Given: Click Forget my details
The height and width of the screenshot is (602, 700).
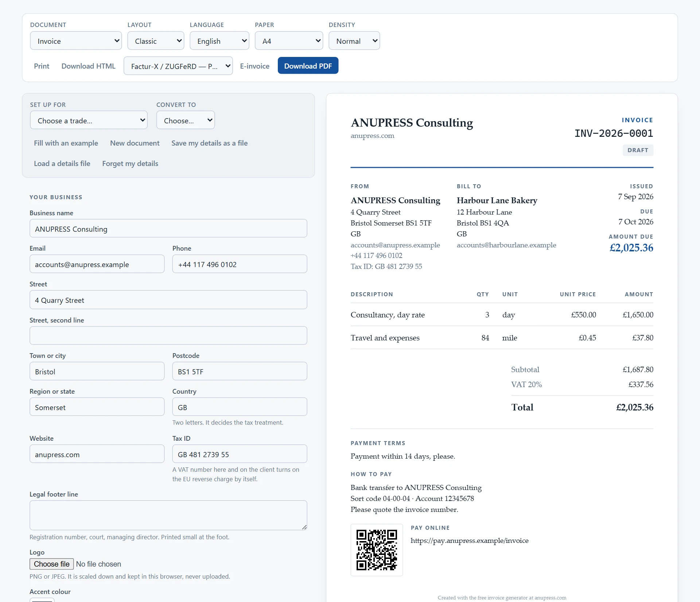Looking at the screenshot, I should coord(130,163).
